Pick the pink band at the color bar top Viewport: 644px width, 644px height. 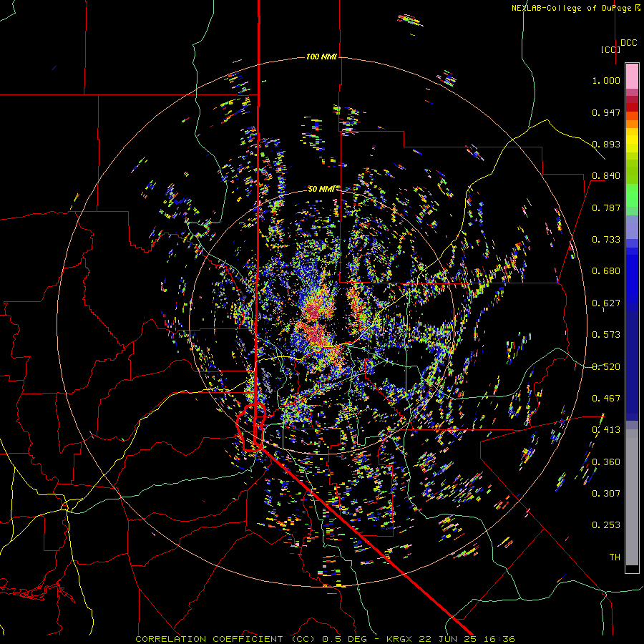[x=632, y=77]
